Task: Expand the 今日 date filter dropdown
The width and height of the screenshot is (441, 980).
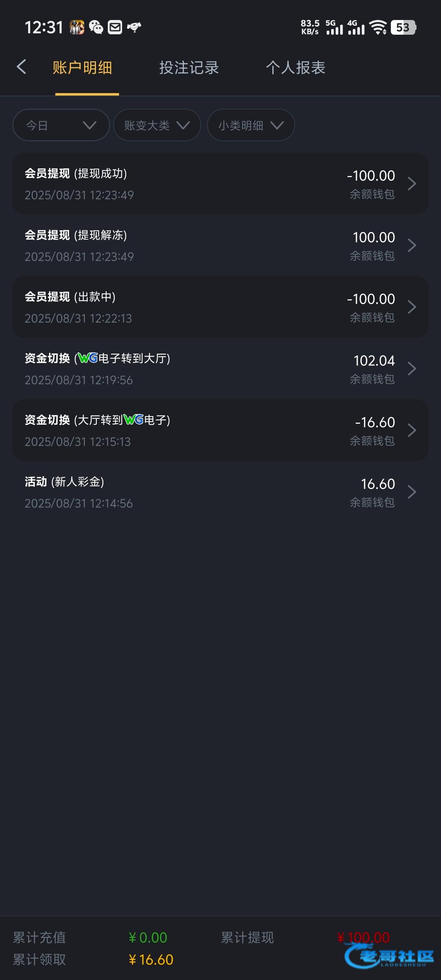Action: pos(61,125)
